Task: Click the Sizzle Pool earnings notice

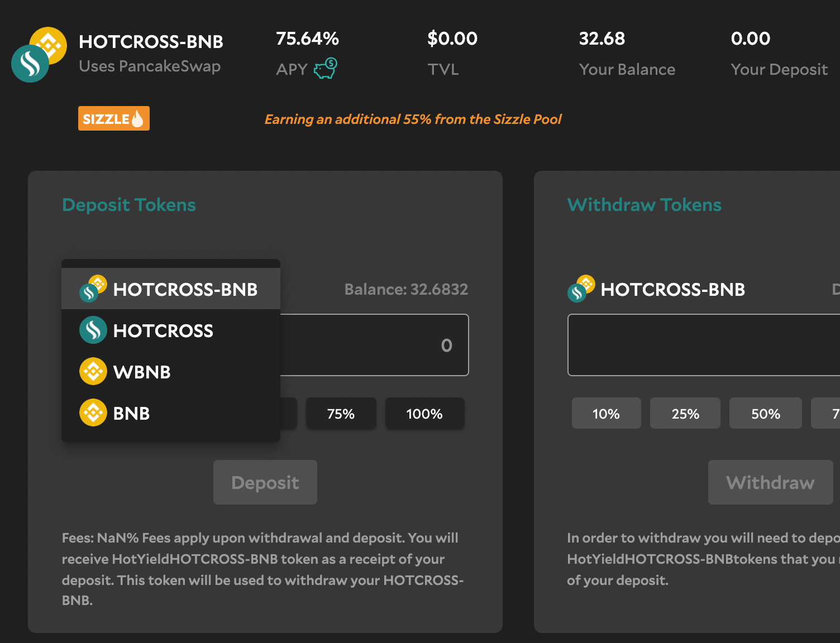Action: [x=413, y=119]
